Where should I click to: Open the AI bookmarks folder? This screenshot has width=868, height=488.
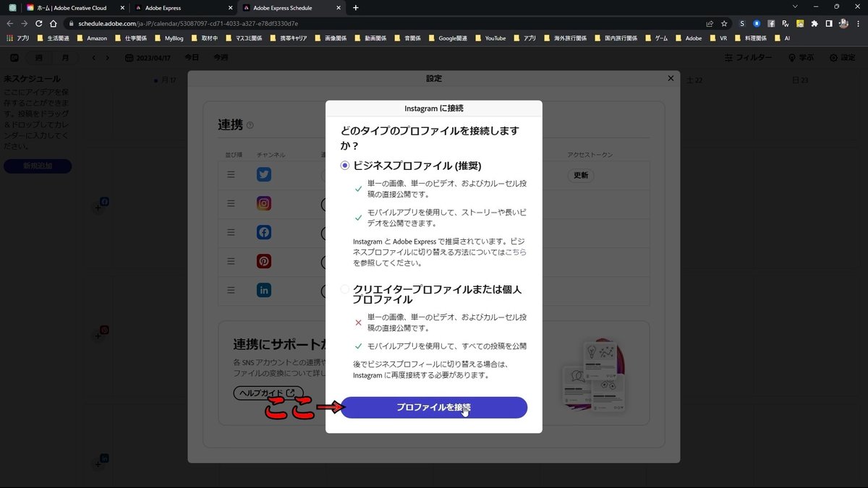pos(781,38)
